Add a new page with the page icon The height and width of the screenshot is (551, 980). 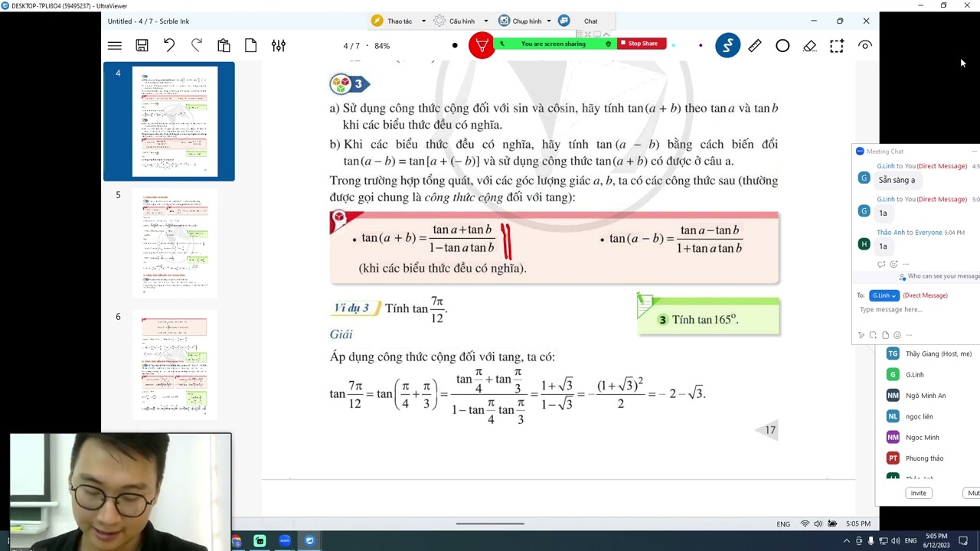click(x=251, y=46)
